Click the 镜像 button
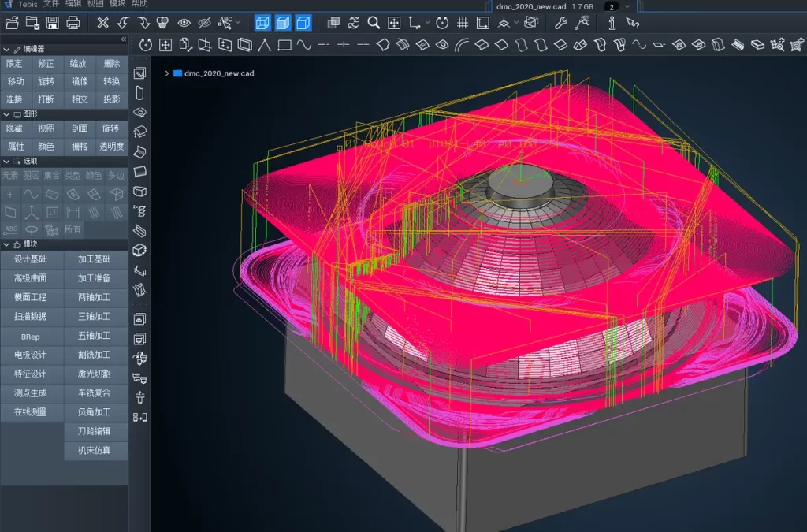 [x=80, y=81]
